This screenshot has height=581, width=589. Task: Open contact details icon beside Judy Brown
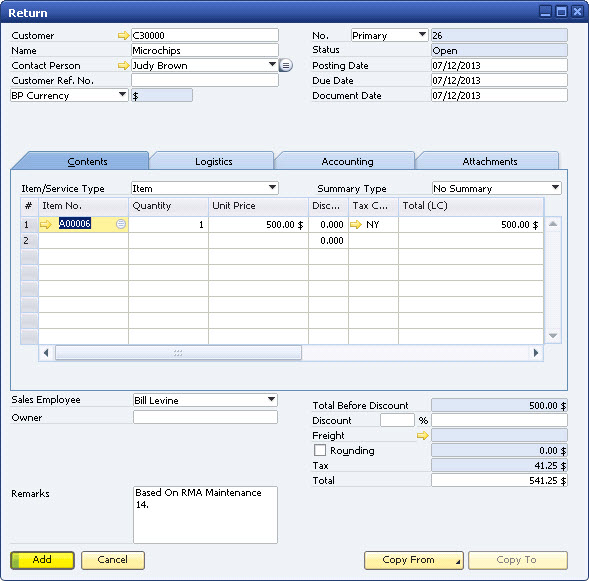point(286,66)
